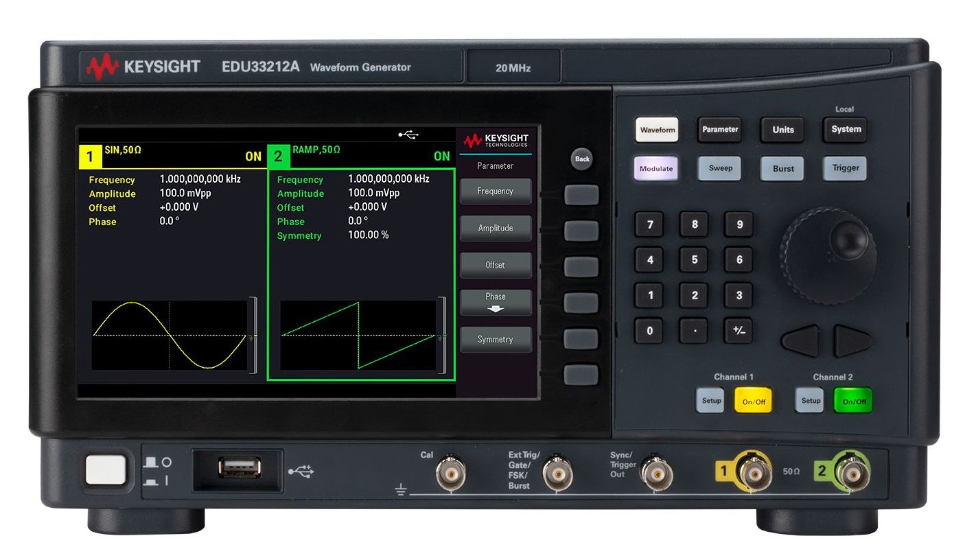Click the Sync/Trigger Out connector
The height and width of the screenshot is (560, 976).
coord(658,473)
